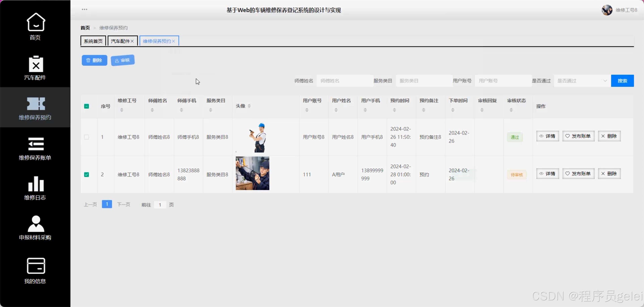The width and height of the screenshot is (644, 307).
Task: Sort by the 预约时间 column arrows
Action: (394, 109)
